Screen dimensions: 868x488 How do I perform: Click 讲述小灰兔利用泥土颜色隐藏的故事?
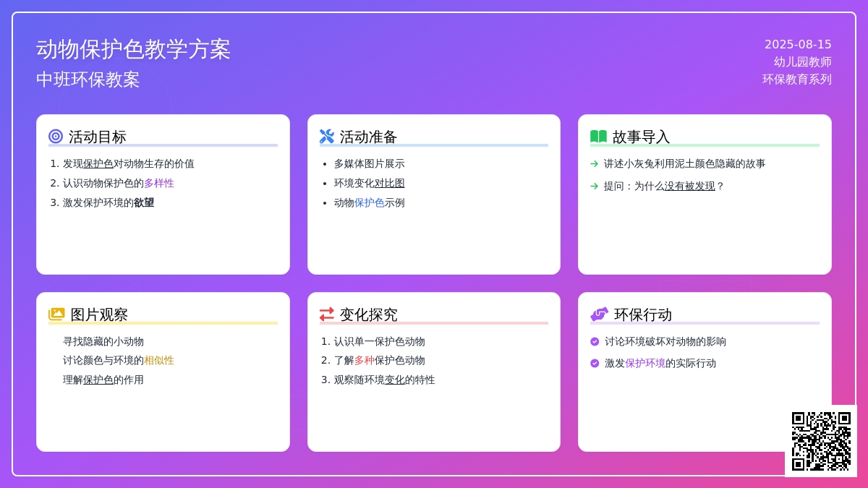685,164
